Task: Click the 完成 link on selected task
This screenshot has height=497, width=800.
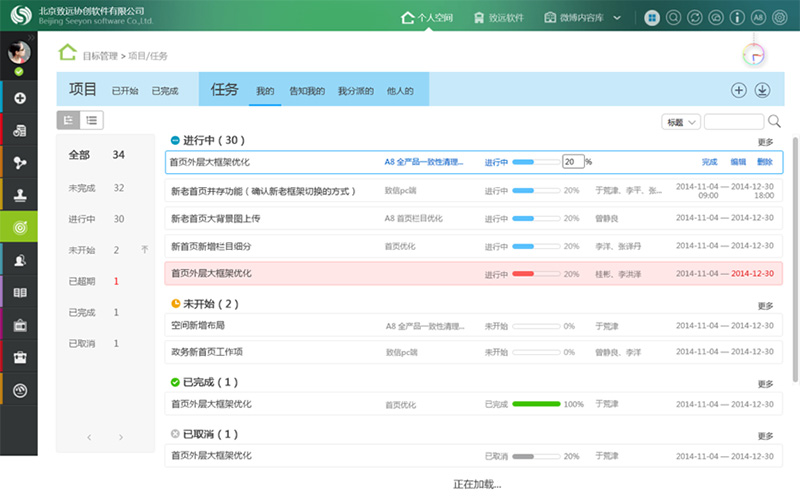Action: click(709, 161)
